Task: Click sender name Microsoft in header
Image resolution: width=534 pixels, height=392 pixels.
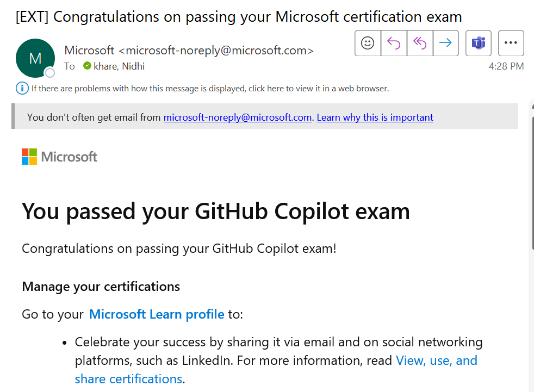Action: click(x=89, y=51)
